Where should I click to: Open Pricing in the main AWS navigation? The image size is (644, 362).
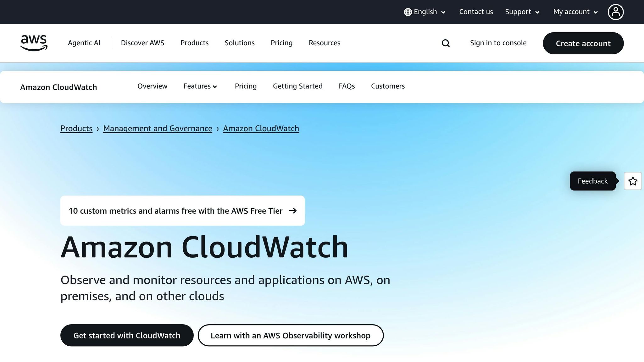[x=281, y=43]
